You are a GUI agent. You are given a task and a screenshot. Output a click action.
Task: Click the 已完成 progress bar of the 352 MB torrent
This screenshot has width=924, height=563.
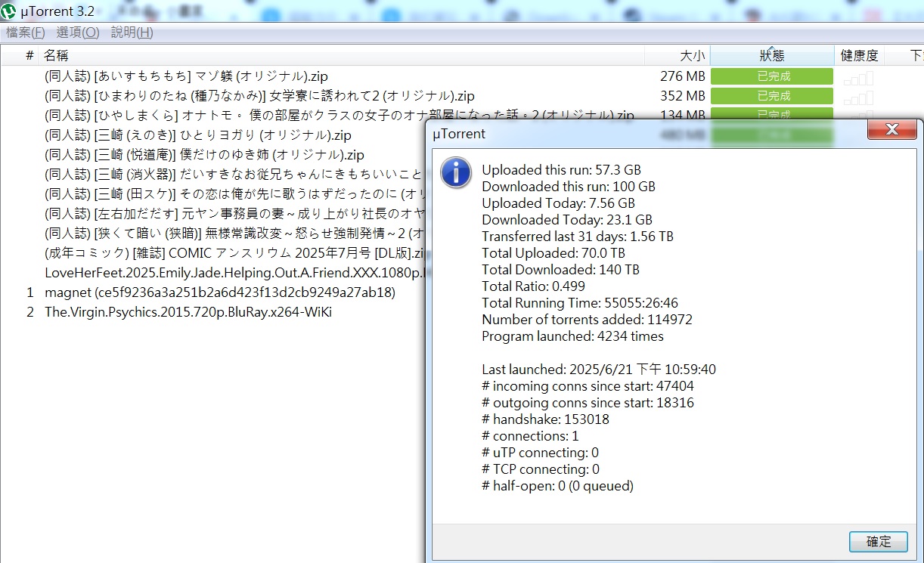(772, 96)
